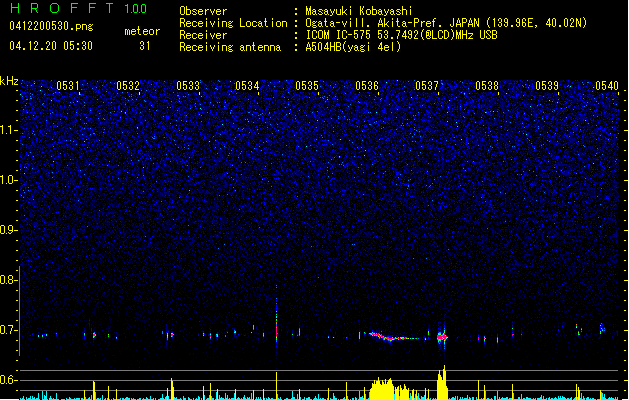Image resolution: width=629 pixels, height=400 pixels.
Task: Click the 0537 time marker
Action: (427, 86)
